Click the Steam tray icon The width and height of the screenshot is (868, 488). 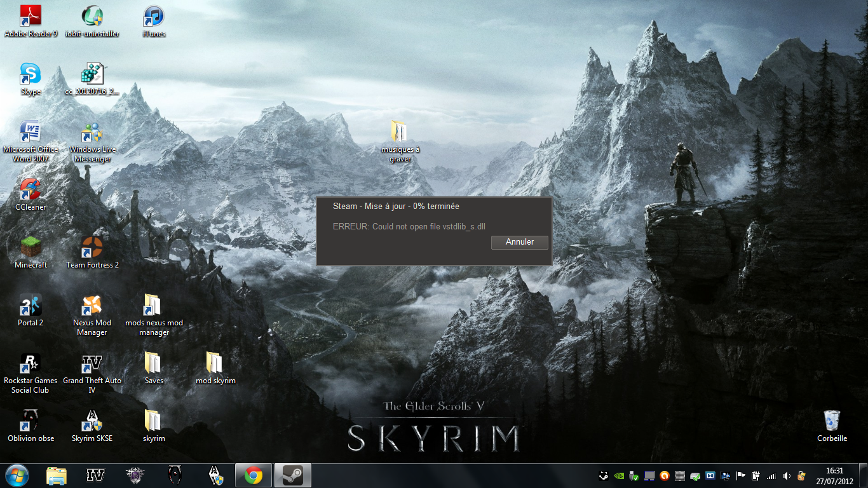click(604, 476)
